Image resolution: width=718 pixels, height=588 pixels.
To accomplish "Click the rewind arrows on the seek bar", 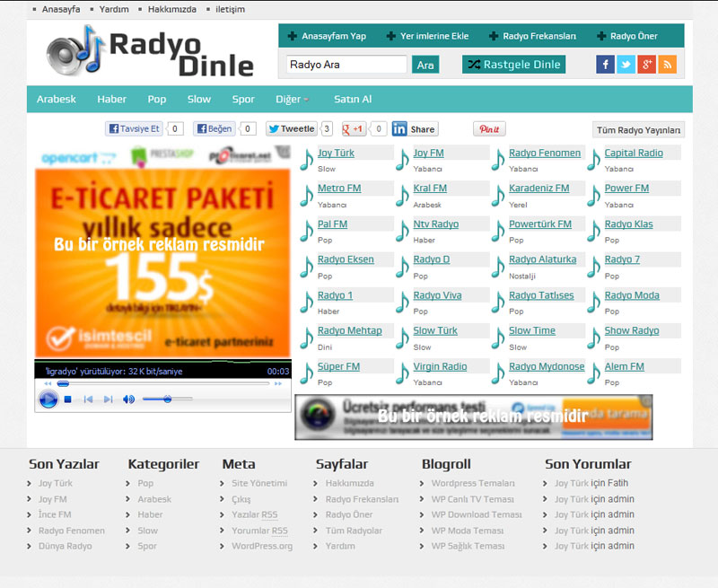I will coord(48,383).
